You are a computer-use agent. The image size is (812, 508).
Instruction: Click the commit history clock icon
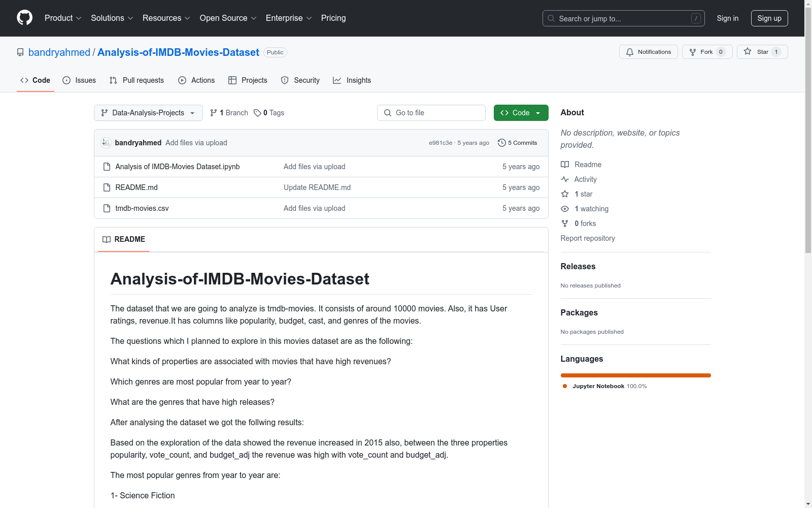[x=502, y=143]
